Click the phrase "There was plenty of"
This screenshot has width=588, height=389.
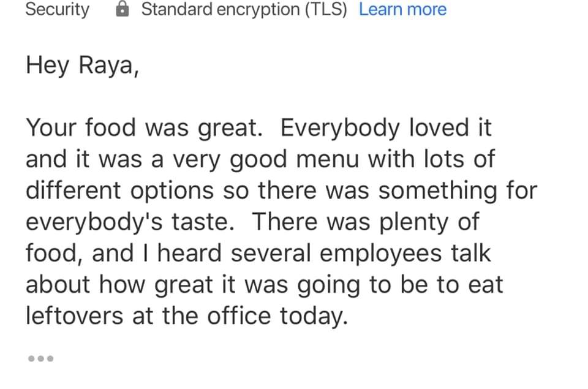tap(366, 222)
